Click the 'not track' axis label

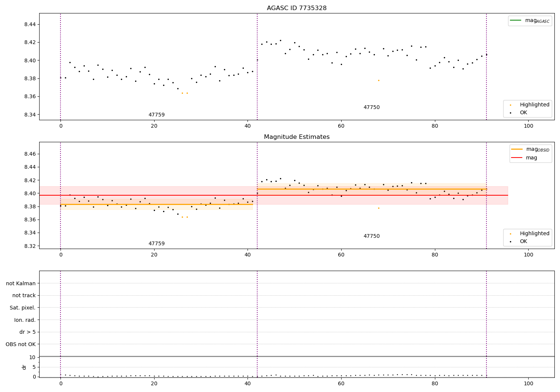(x=24, y=296)
